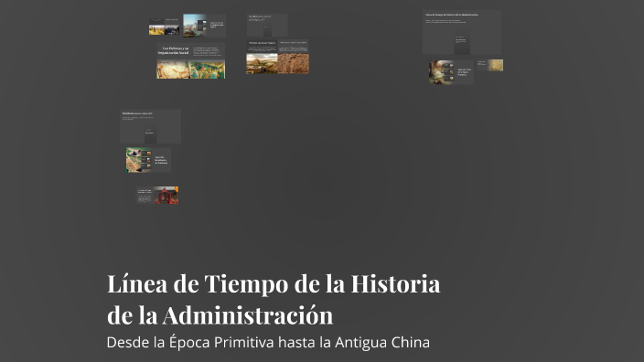Open the slide with the golden stone image

click(490, 65)
